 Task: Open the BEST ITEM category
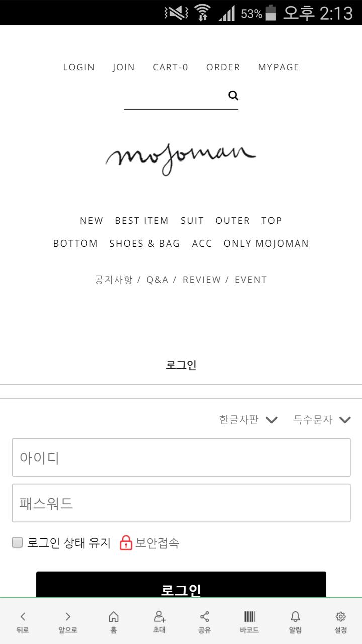click(x=142, y=221)
